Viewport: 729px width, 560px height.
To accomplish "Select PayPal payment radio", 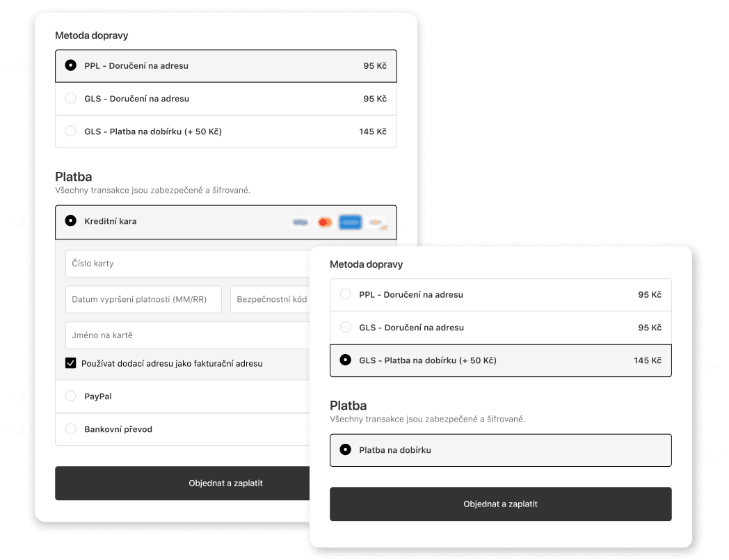I will tap(71, 397).
